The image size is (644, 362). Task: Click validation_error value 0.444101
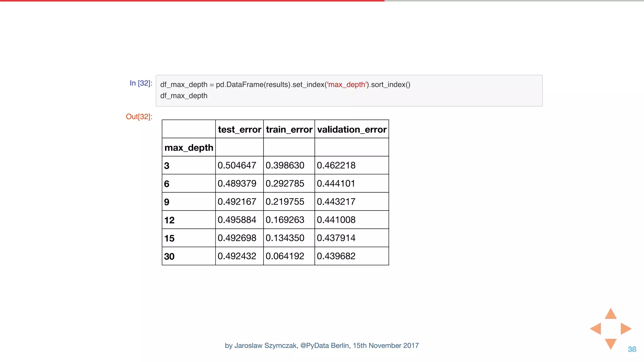(x=336, y=184)
